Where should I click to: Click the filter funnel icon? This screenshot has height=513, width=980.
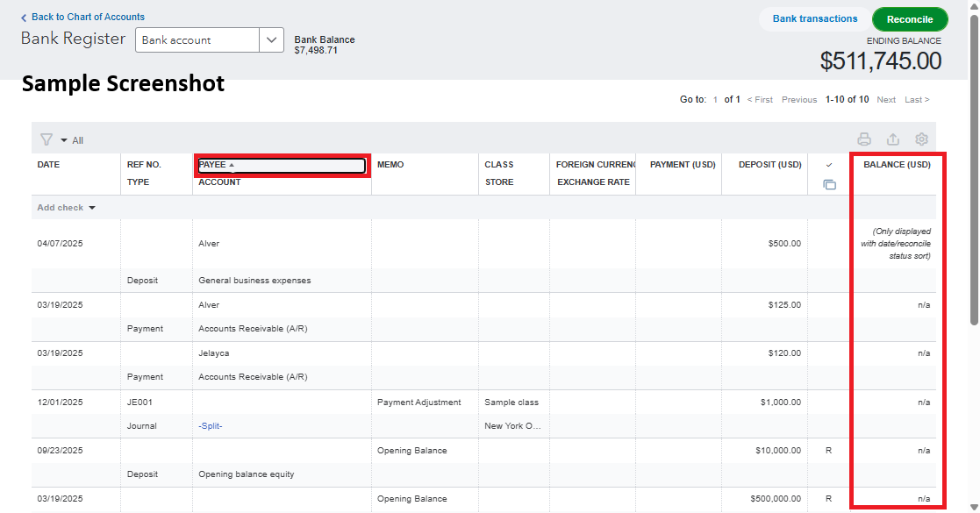46,139
